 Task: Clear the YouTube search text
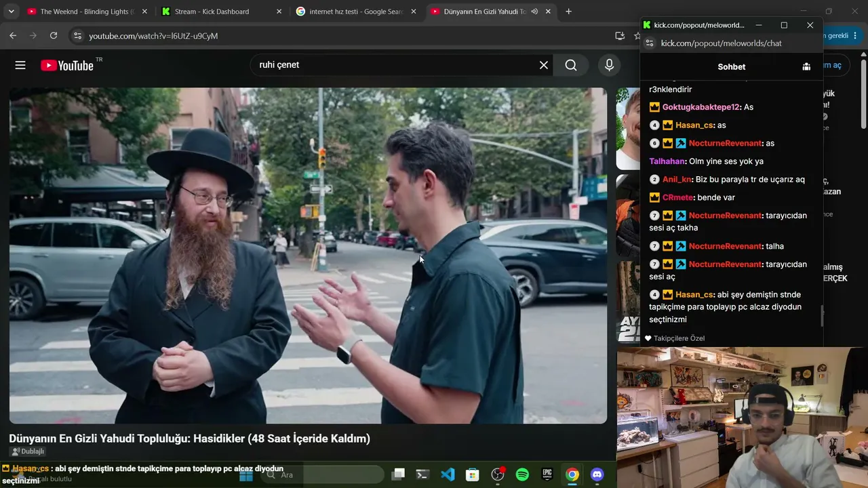point(544,65)
